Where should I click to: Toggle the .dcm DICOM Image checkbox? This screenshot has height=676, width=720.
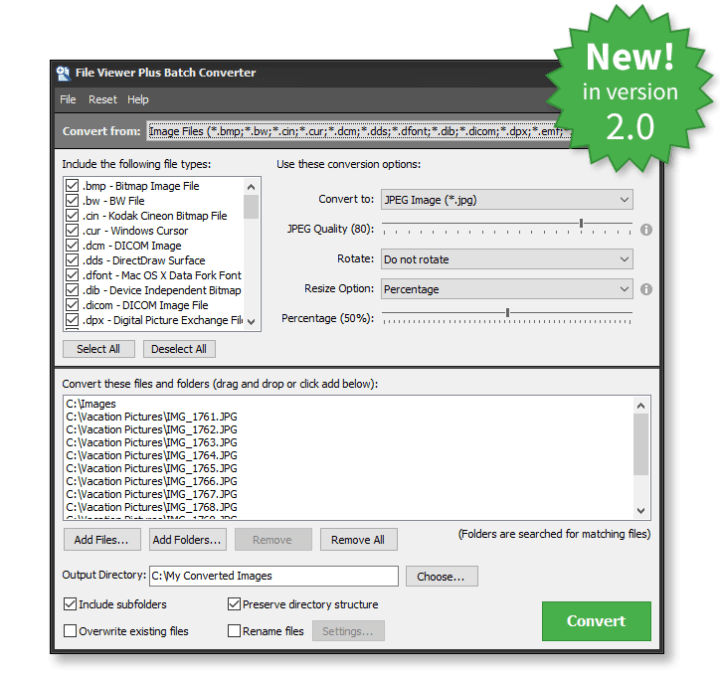(x=72, y=245)
